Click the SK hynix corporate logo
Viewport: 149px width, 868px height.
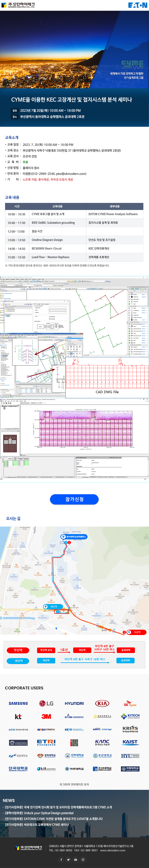(x=130, y=704)
